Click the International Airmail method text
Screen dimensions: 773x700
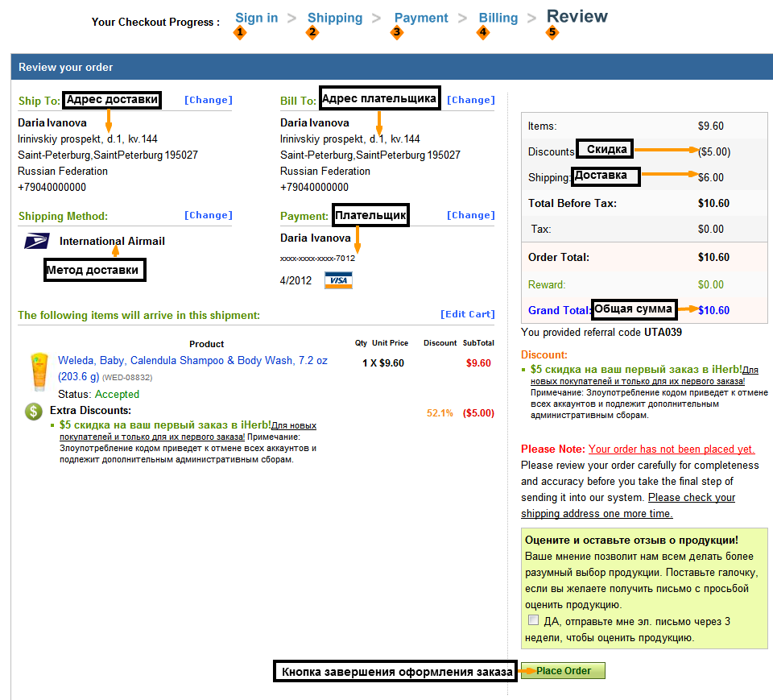tap(112, 241)
